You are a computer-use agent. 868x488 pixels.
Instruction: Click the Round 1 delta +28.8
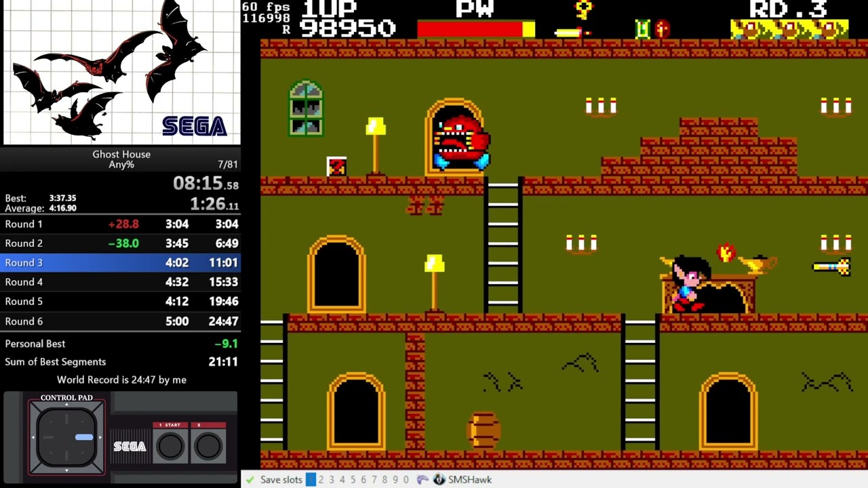click(x=123, y=224)
